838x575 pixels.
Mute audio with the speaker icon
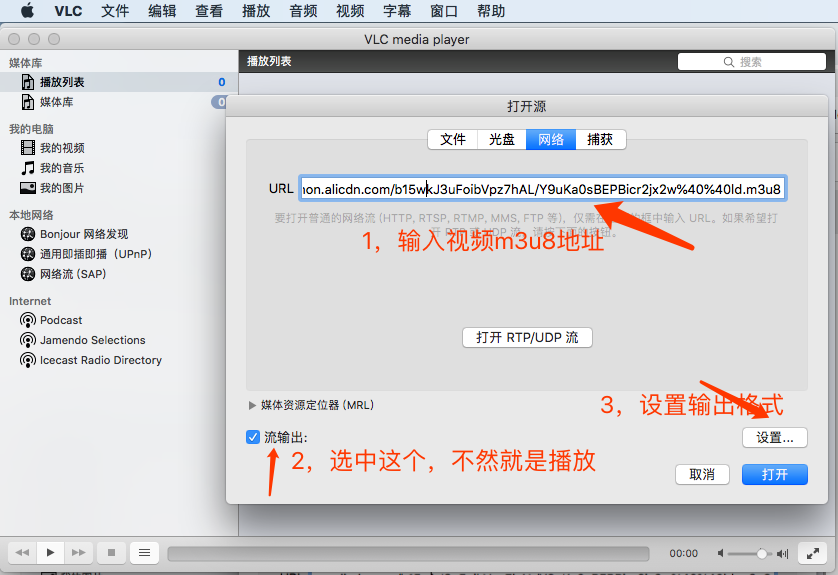click(720, 553)
